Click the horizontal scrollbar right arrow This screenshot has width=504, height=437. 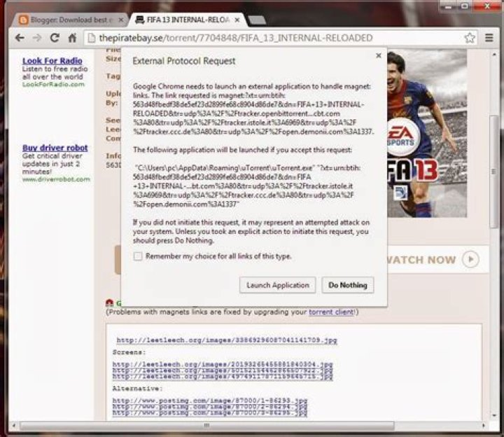pos(484,426)
